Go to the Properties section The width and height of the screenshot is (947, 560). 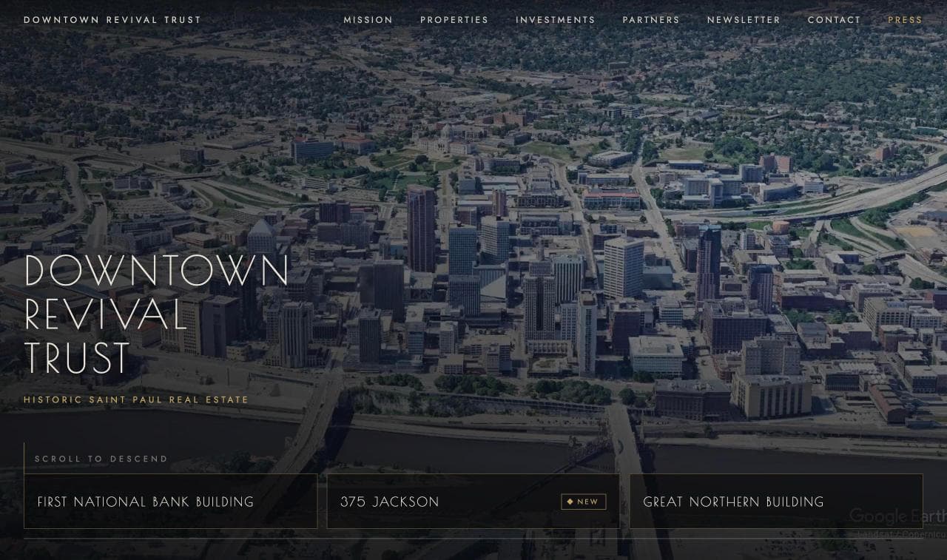[454, 20]
